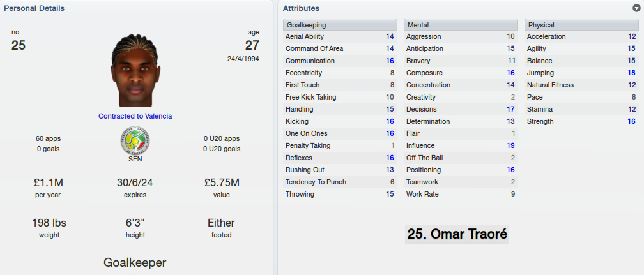Click the Personal Details panel title
The height and width of the screenshot is (275, 644).
coord(34,8)
